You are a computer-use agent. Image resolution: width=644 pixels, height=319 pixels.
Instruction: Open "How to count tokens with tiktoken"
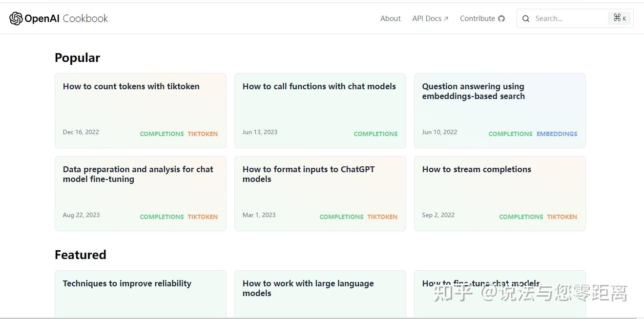tap(131, 87)
